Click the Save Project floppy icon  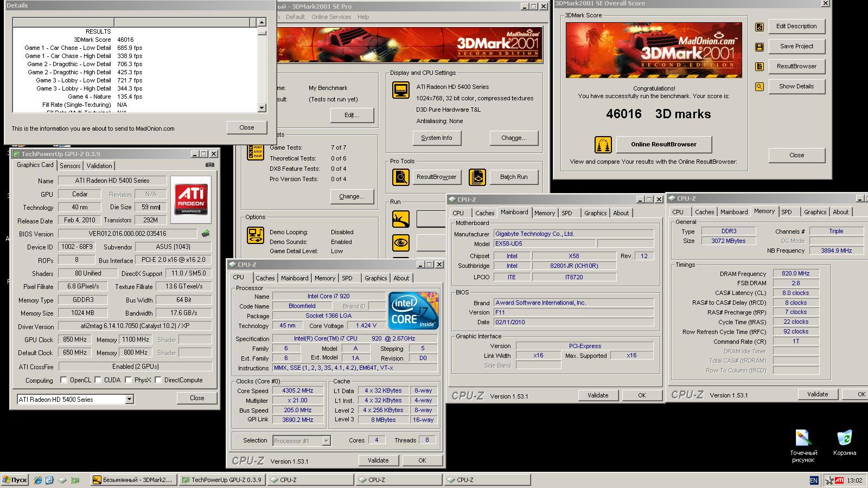[759, 47]
